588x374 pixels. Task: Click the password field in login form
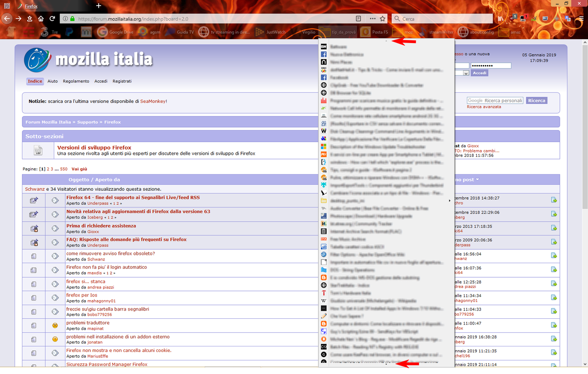coord(491,65)
